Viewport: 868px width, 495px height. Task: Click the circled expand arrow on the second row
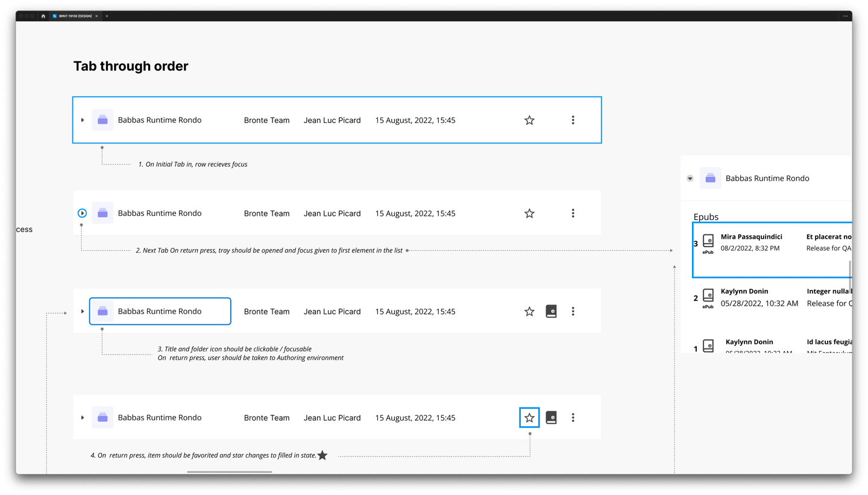tap(82, 213)
